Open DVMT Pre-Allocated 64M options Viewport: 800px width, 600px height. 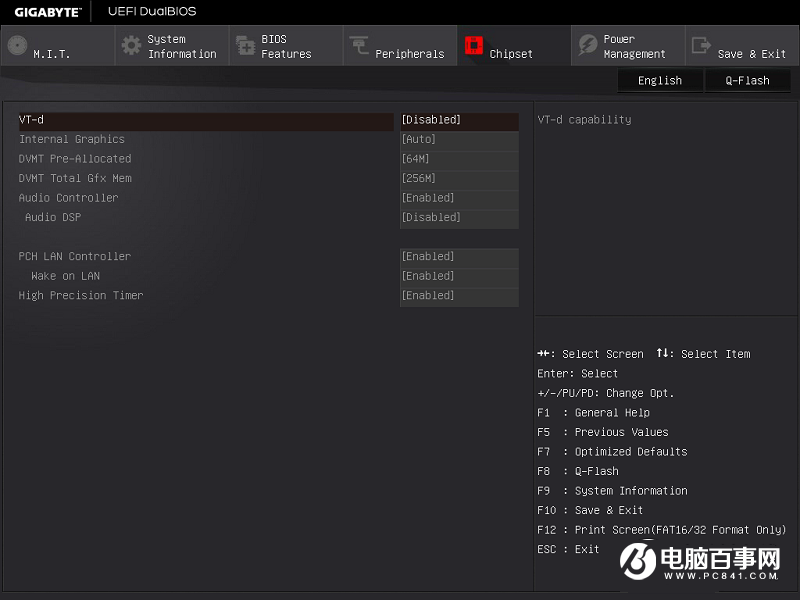coord(459,159)
